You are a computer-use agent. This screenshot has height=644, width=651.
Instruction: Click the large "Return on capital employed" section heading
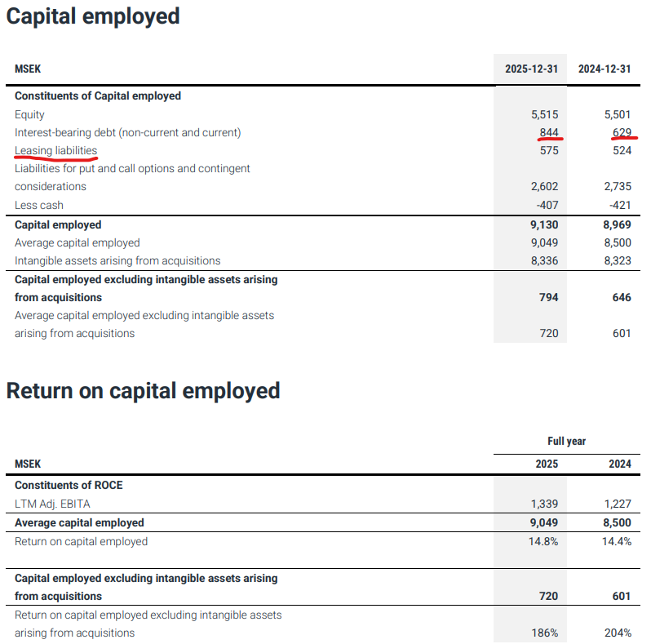click(x=143, y=391)
